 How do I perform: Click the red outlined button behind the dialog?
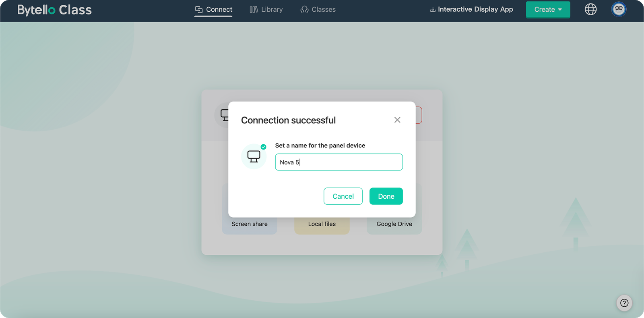pyautogui.click(x=419, y=115)
